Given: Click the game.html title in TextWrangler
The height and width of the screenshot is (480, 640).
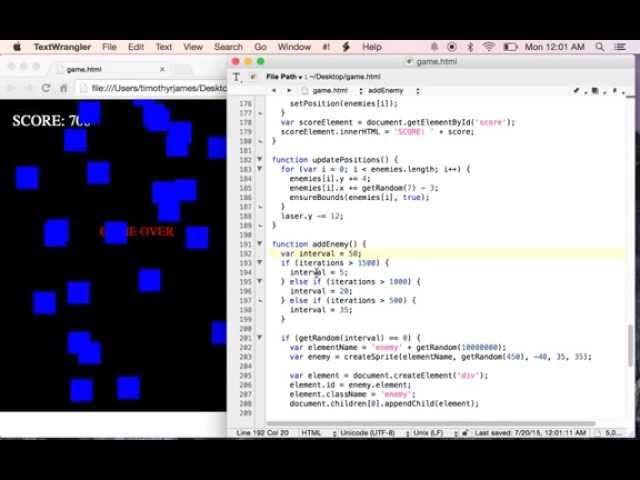Looking at the screenshot, I should point(436,62).
